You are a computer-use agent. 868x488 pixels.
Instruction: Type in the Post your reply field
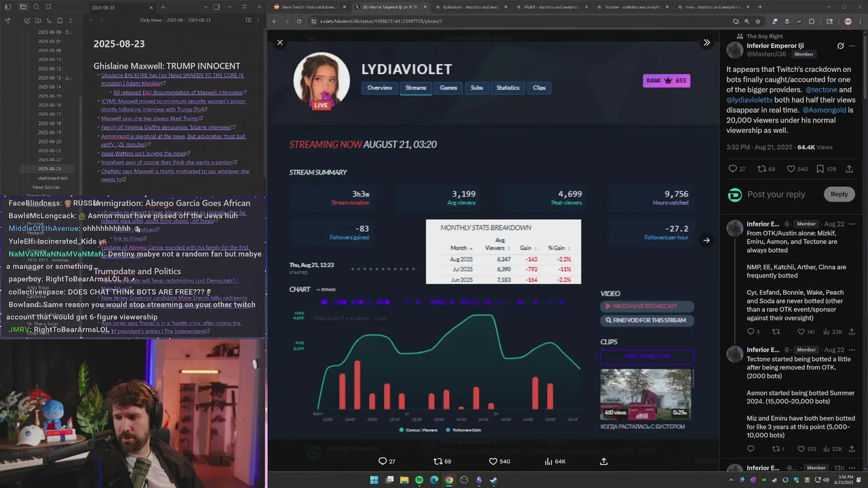[776, 195]
